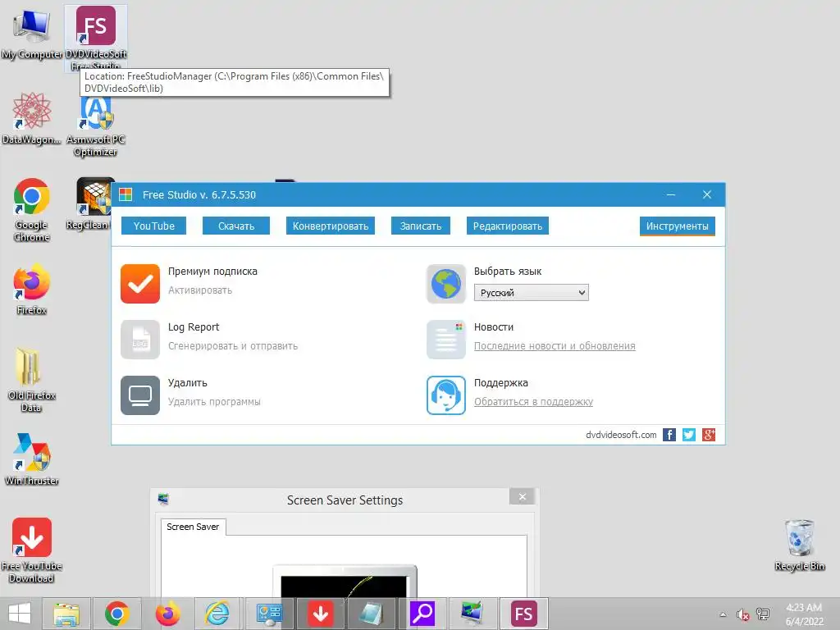
Task: Show hidden system tray icons
Action: coord(723,614)
